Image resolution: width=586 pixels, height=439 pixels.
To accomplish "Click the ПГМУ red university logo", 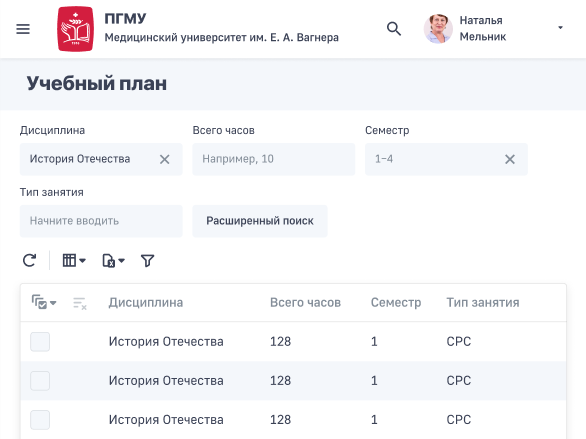I will (75, 29).
